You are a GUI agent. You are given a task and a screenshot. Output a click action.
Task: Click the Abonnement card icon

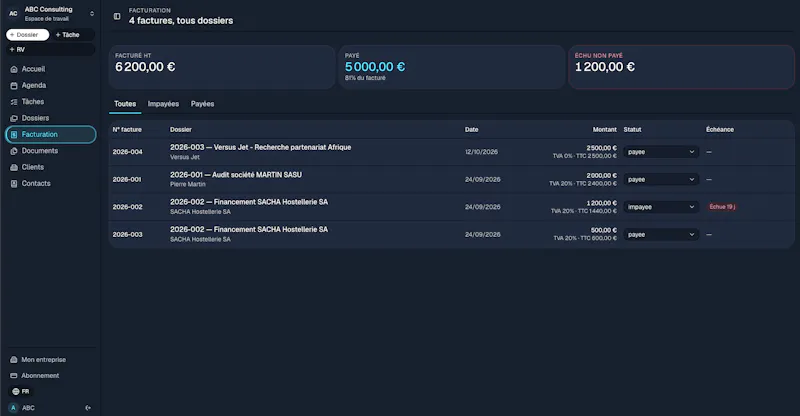(x=14, y=376)
